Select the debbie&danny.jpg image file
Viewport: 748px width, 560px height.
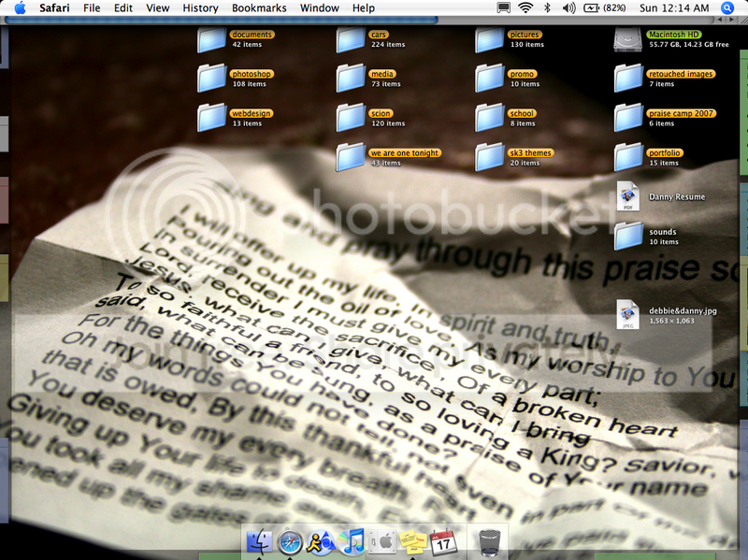pyautogui.click(x=627, y=315)
